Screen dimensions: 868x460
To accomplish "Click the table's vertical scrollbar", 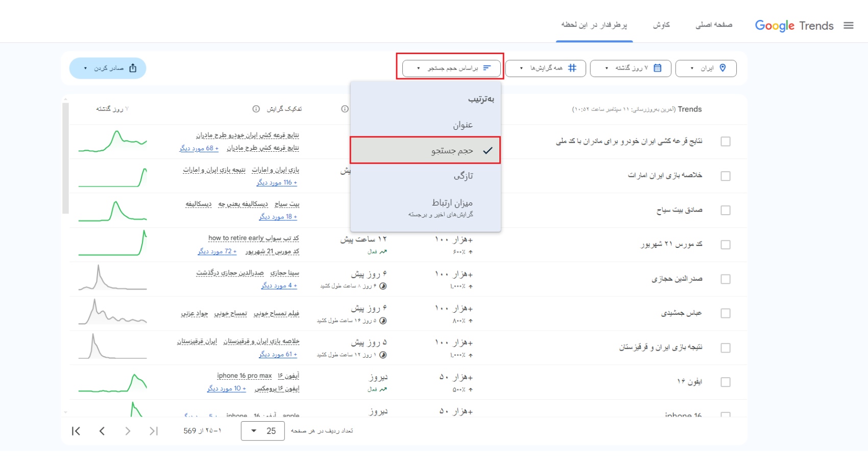I will [65, 158].
